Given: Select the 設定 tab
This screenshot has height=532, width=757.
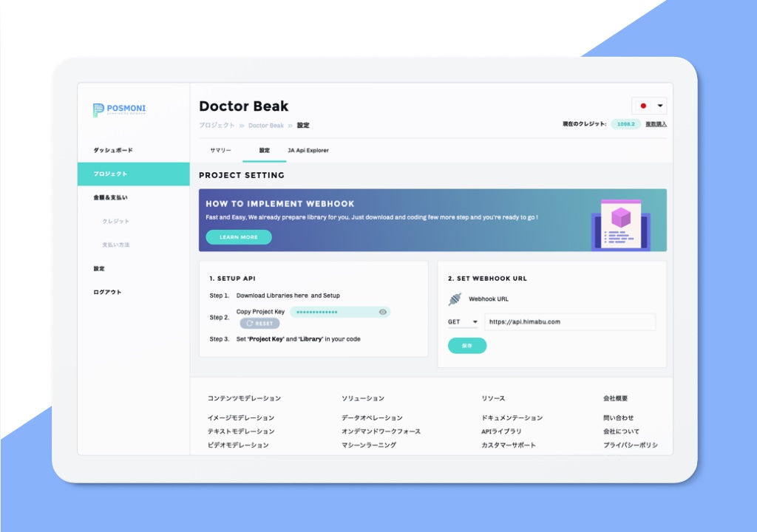Looking at the screenshot, I should [264, 151].
